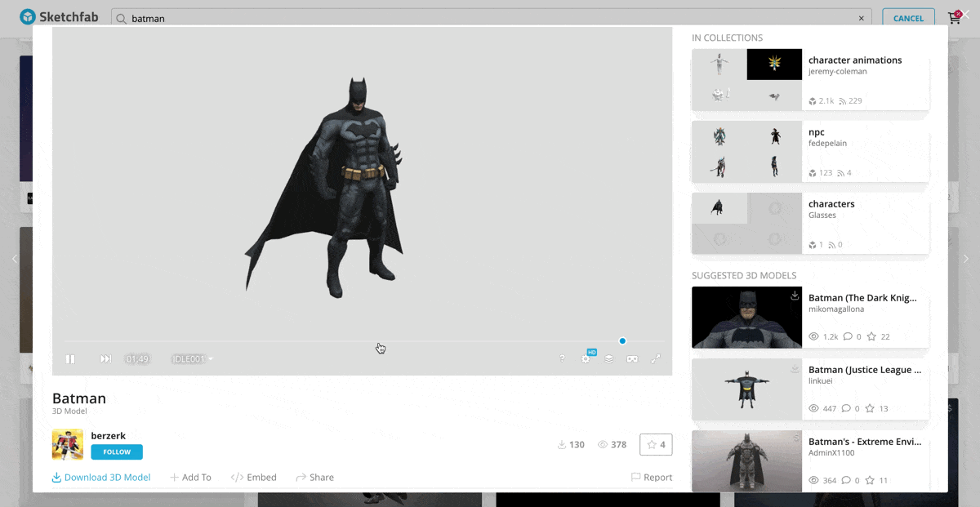Clear the batman search text
Image resolution: width=980 pixels, height=507 pixels.
click(861, 18)
